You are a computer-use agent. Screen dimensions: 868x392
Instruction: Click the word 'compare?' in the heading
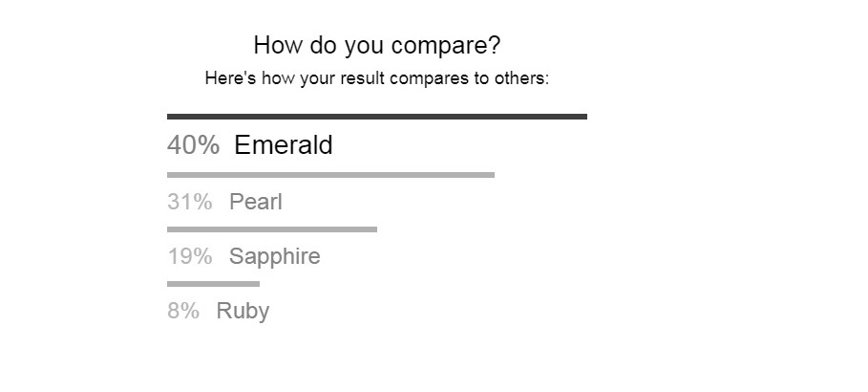click(446, 47)
